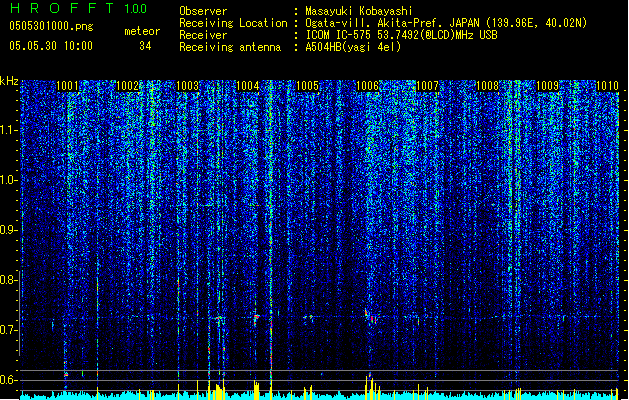The width and height of the screenshot is (629, 400).
Task: Click the 'Observer' label
Action: coord(203,11)
